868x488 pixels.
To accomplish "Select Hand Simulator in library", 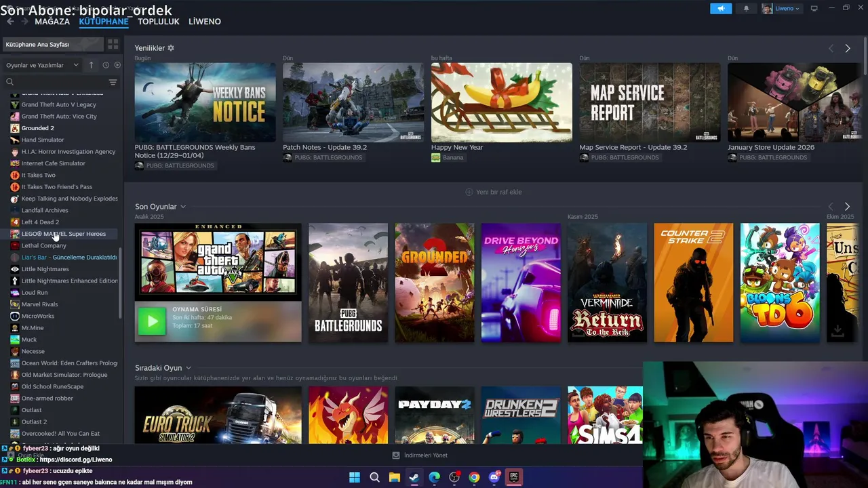I will point(43,140).
